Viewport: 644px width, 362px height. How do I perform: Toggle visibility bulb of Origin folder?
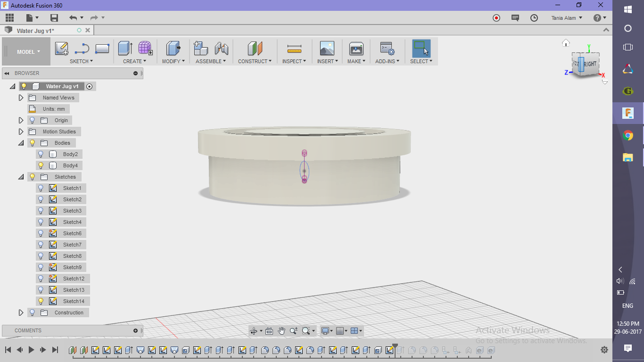[32, 120]
